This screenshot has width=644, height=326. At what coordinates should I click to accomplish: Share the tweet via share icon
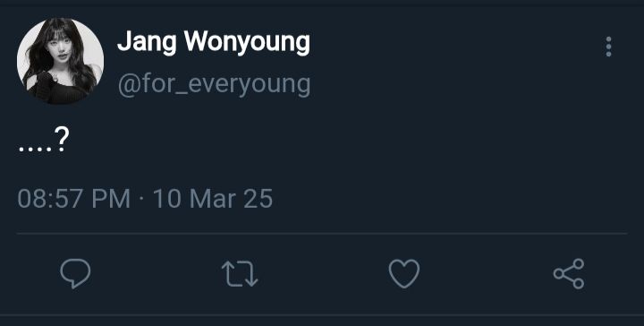(569, 273)
